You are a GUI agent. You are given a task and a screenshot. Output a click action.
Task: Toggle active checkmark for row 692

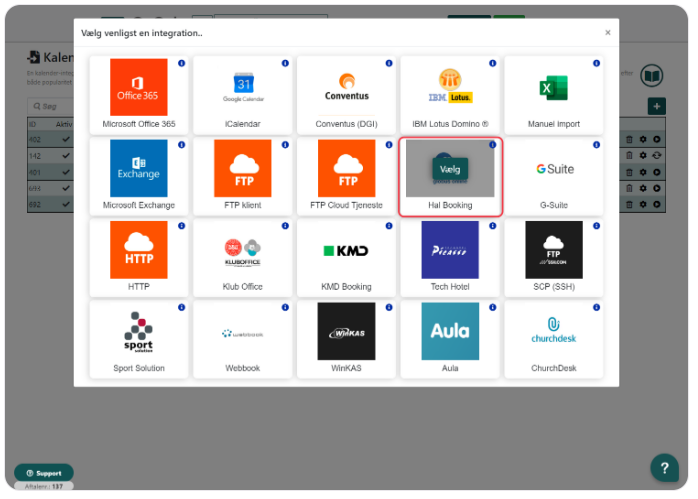coord(66,204)
